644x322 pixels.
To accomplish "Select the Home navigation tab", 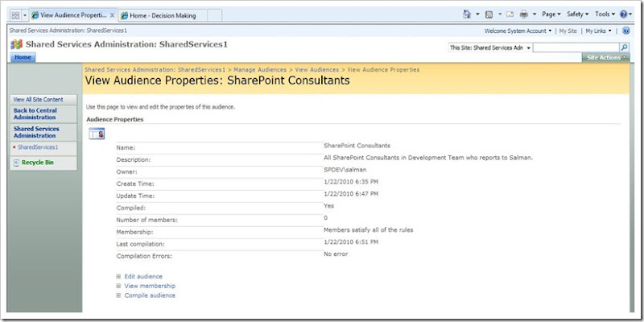I will coord(23,57).
